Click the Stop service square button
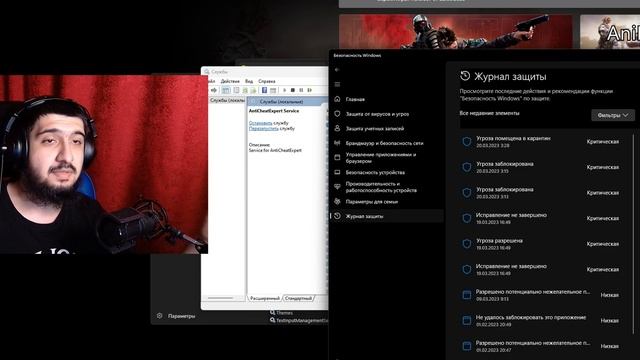 click(293, 90)
